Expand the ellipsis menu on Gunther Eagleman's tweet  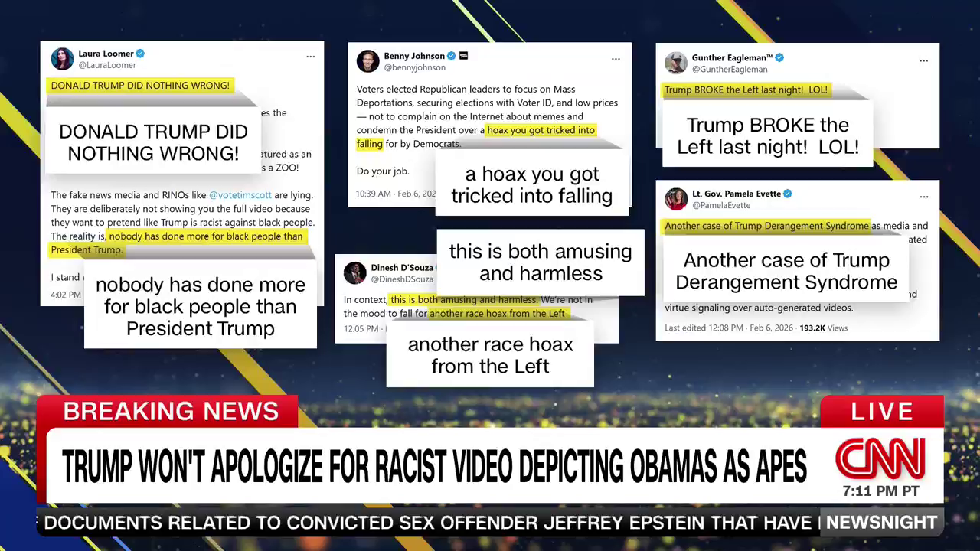[x=923, y=60]
